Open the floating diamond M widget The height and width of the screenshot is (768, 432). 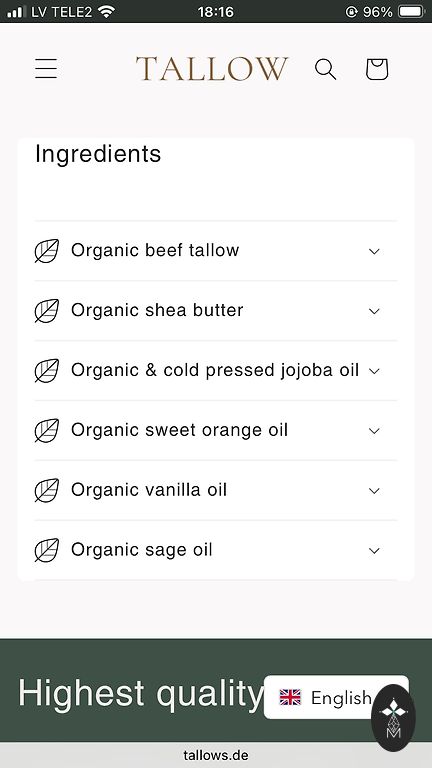[x=393, y=718]
